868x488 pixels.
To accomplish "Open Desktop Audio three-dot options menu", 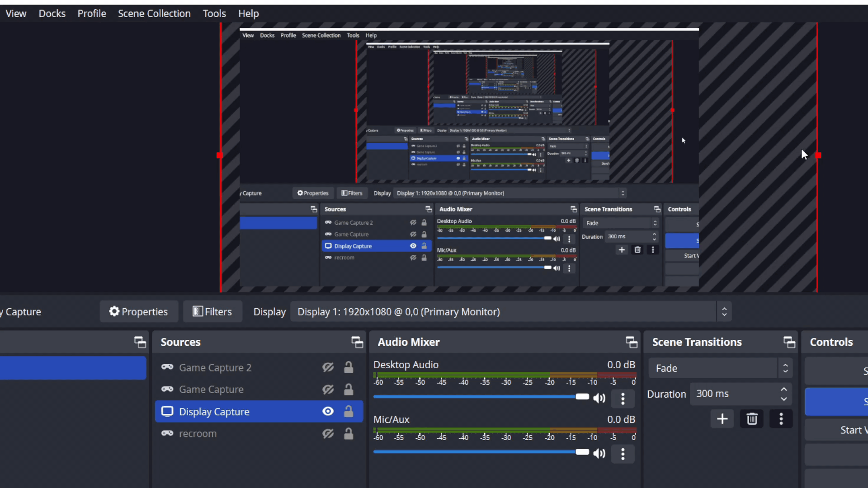I will click(623, 399).
